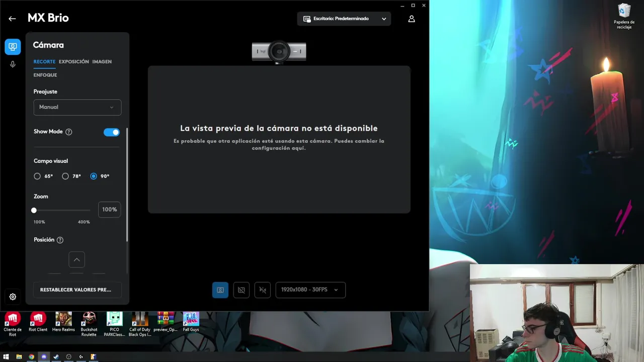
Task: Open File Explorer from the taskbar
Action: coord(19,357)
